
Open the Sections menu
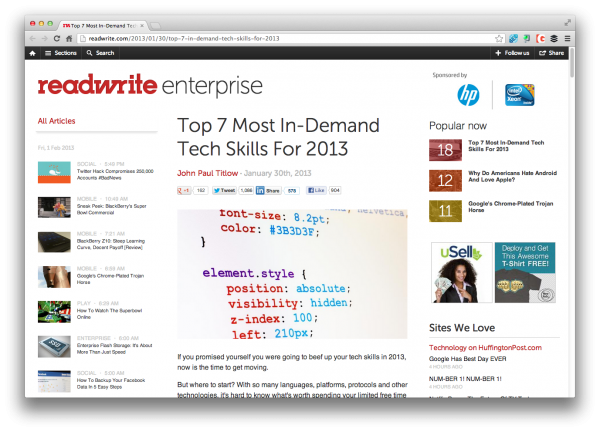pyautogui.click(x=61, y=53)
